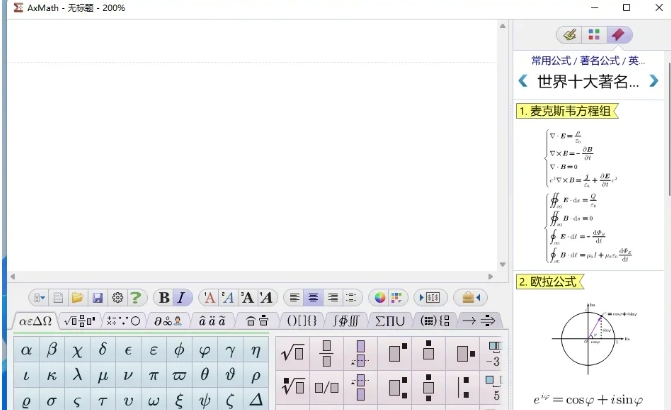Insert the over-script template
The height and width of the screenshot is (410, 671).
[x=428, y=354]
